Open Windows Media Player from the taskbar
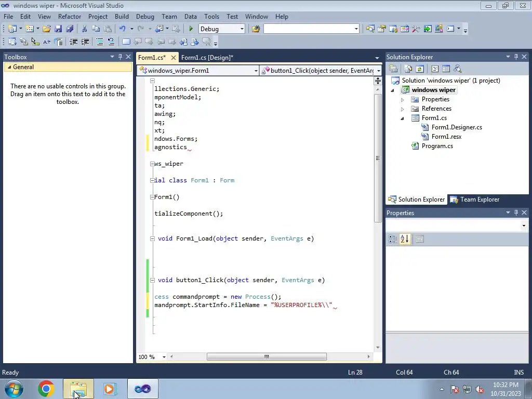Viewport: 532px width, 399px height. 110,389
